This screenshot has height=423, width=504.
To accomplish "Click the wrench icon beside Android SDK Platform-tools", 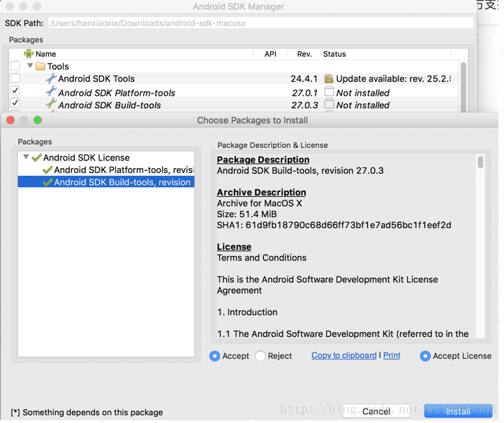I will [51, 91].
